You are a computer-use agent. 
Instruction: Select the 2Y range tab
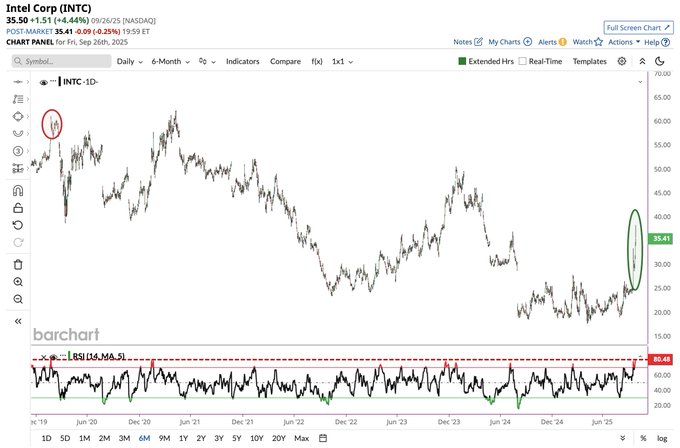click(x=201, y=438)
